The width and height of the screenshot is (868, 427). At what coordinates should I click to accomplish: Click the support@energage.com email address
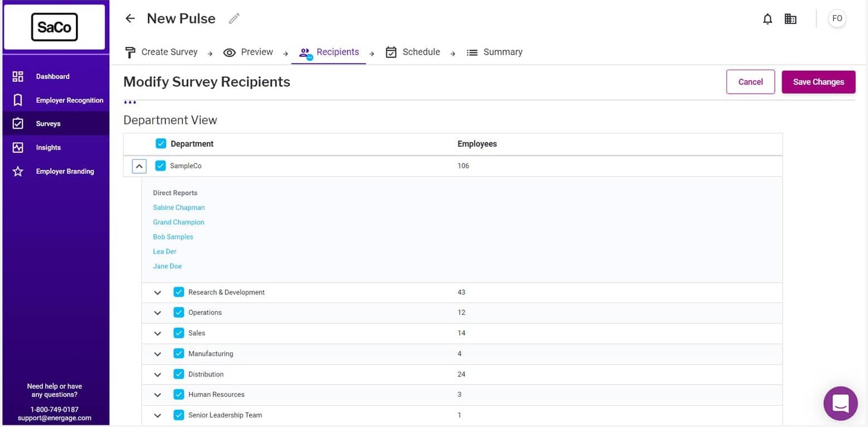(x=54, y=418)
